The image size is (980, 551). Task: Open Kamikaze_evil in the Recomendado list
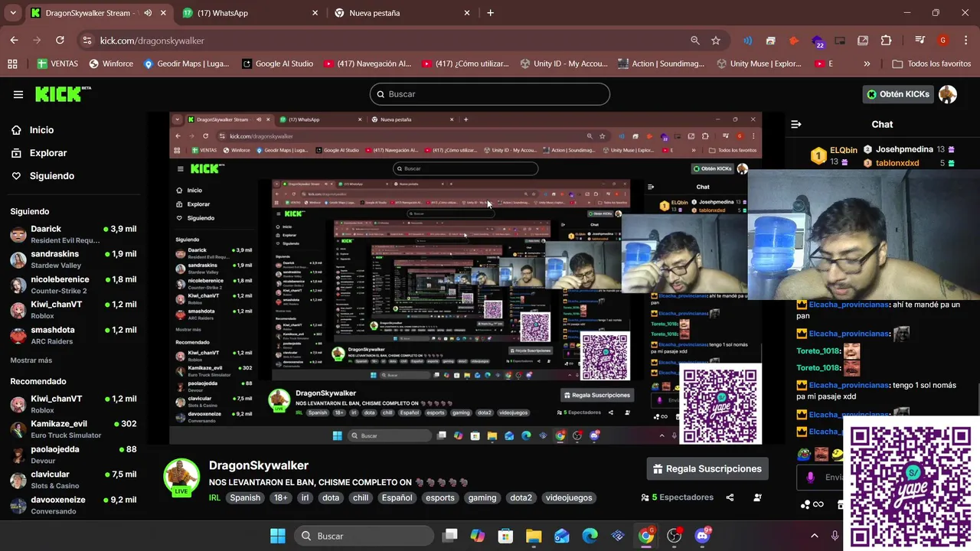pos(73,429)
